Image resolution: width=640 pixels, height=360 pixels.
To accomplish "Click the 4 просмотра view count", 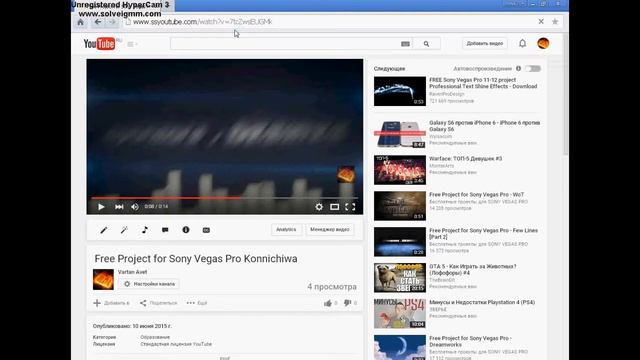I will pos(332,287).
